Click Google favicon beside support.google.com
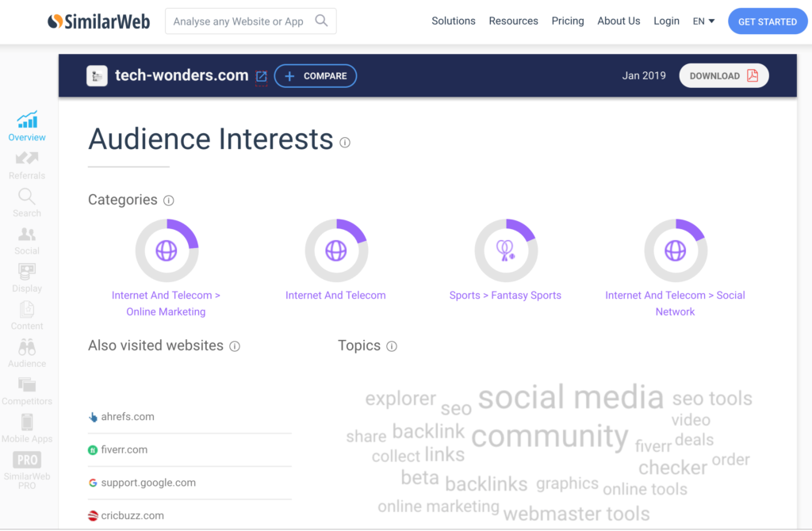812x531 pixels. coord(93,483)
